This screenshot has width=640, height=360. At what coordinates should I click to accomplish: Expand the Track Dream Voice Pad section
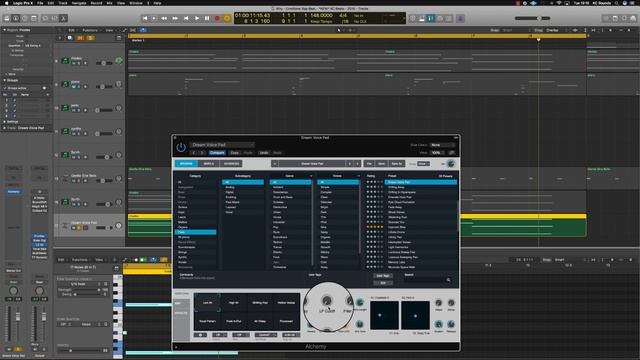point(4,128)
